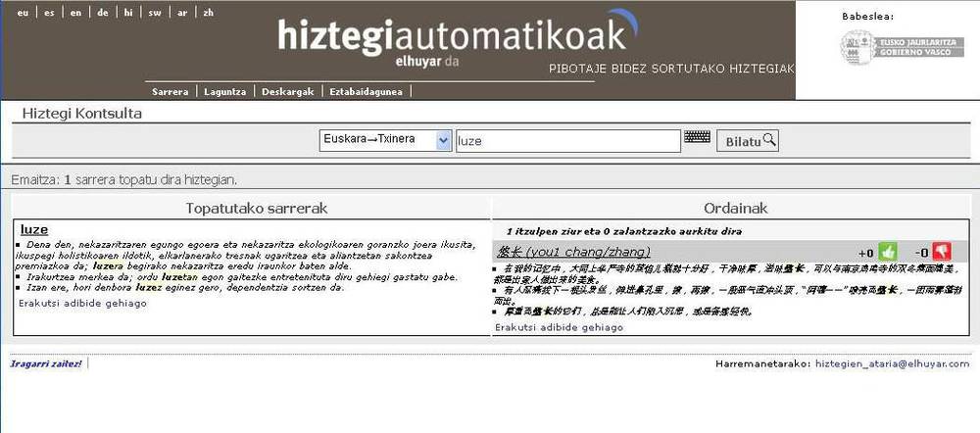The width and height of the screenshot is (980, 433).
Task: Click the hiztegien_ataria@elhuyar.com email link
Action: coord(893,363)
